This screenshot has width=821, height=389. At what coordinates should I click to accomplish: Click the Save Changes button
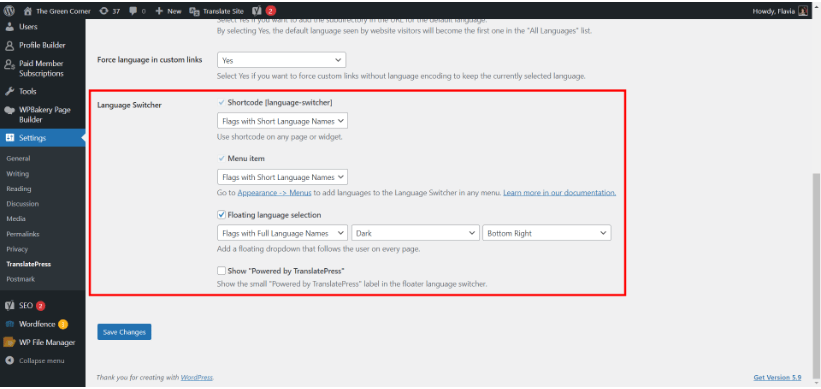(x=124, y=332)
